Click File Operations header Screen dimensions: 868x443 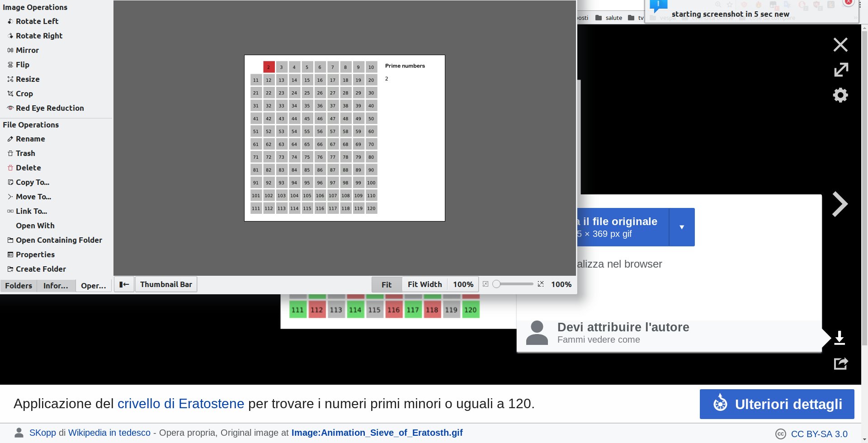31,125
